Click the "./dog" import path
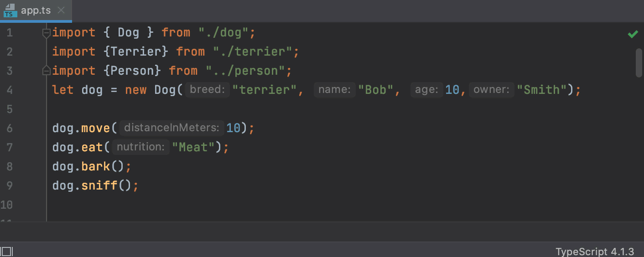This screenshot has height=257, width=644. 223,33
